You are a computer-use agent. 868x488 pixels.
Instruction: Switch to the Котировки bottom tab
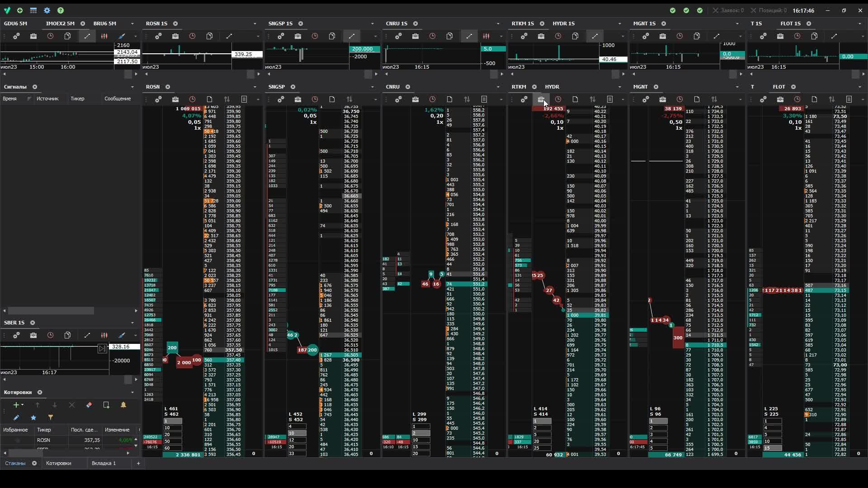[x=59, y=463]
